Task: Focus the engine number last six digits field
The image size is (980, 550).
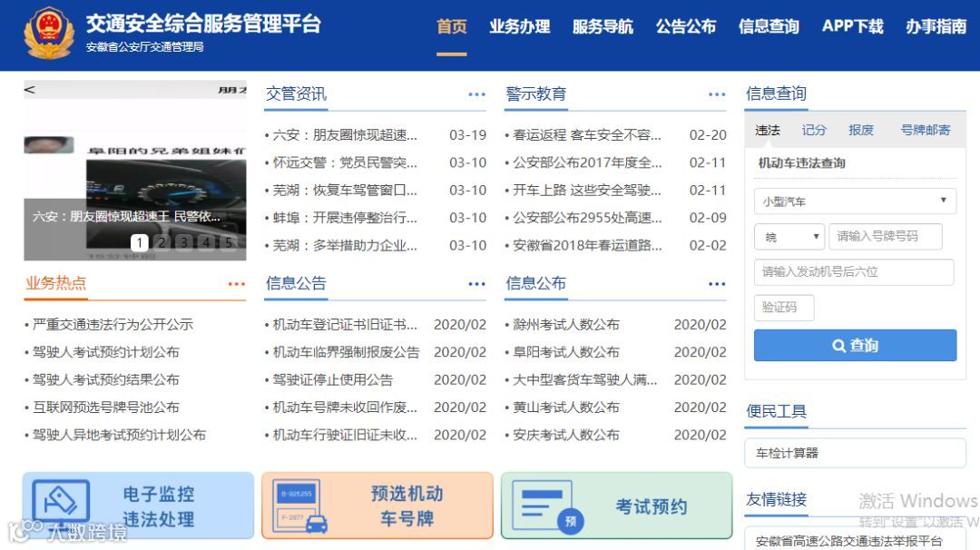Action: (x=854, y=272)
